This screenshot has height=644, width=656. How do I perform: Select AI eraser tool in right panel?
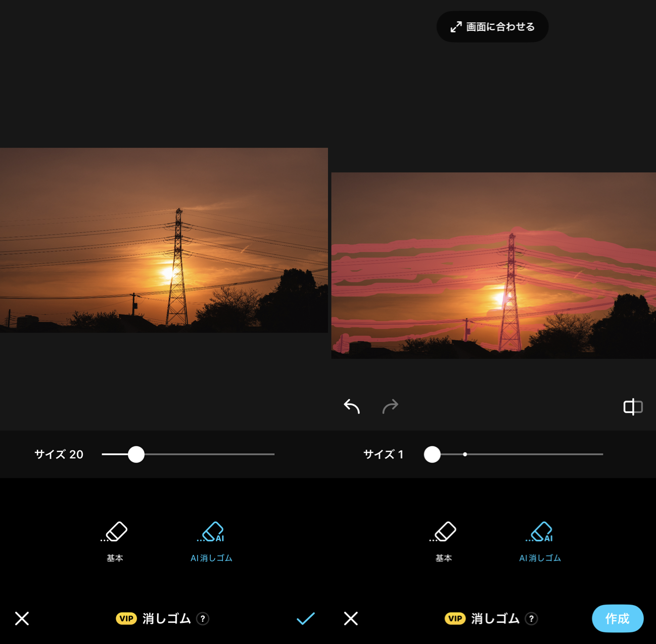pyautogui.click(x=540, y=540)
